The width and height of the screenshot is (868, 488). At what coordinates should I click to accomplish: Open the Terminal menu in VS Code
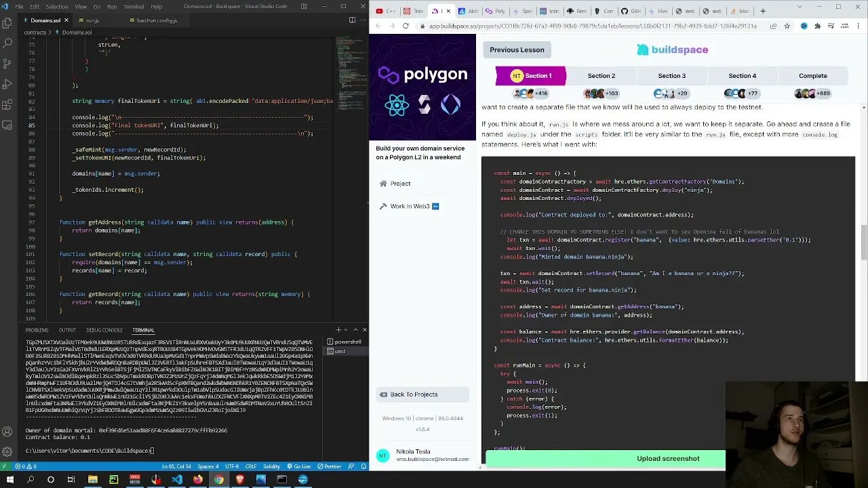pyautogui.click(x=133, y=6)
